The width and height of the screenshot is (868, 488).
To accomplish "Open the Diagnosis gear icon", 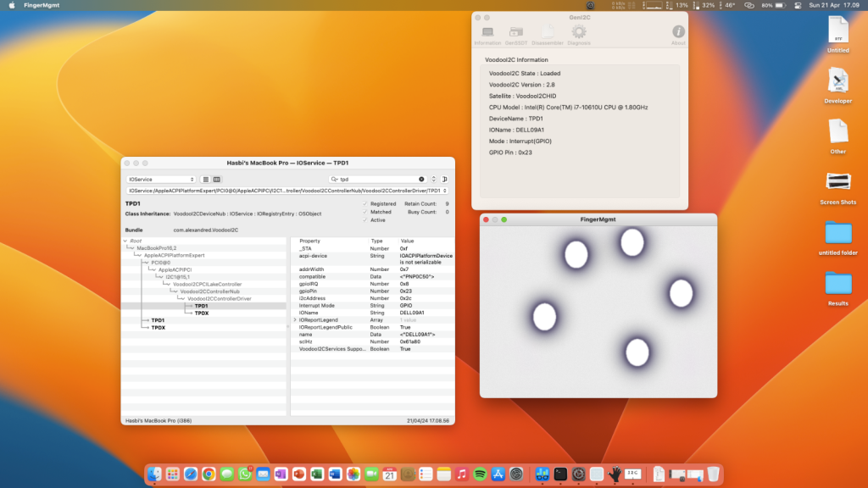I will coord(579,33).
